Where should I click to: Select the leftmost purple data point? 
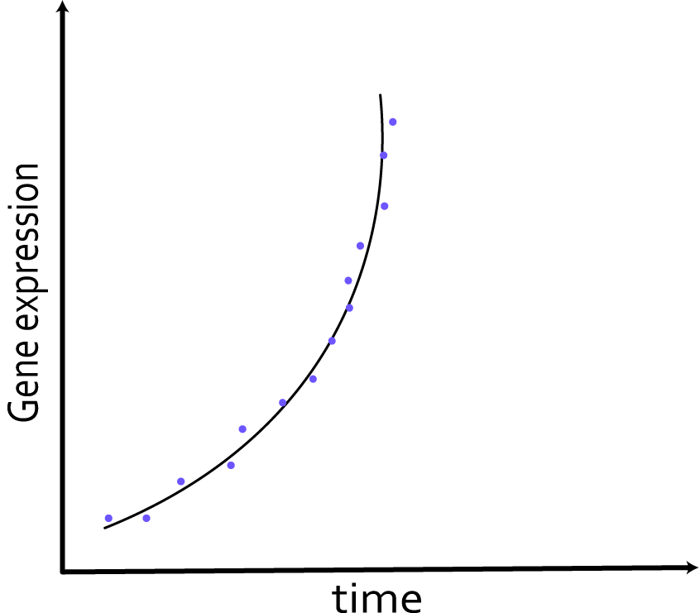tap(108, 518)
